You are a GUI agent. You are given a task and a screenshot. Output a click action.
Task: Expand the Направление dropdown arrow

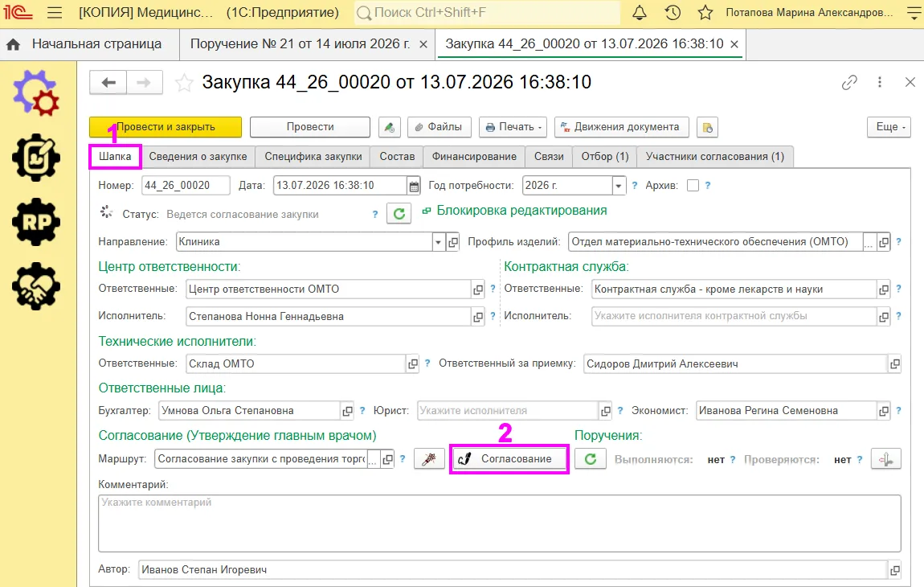[438, 242]
